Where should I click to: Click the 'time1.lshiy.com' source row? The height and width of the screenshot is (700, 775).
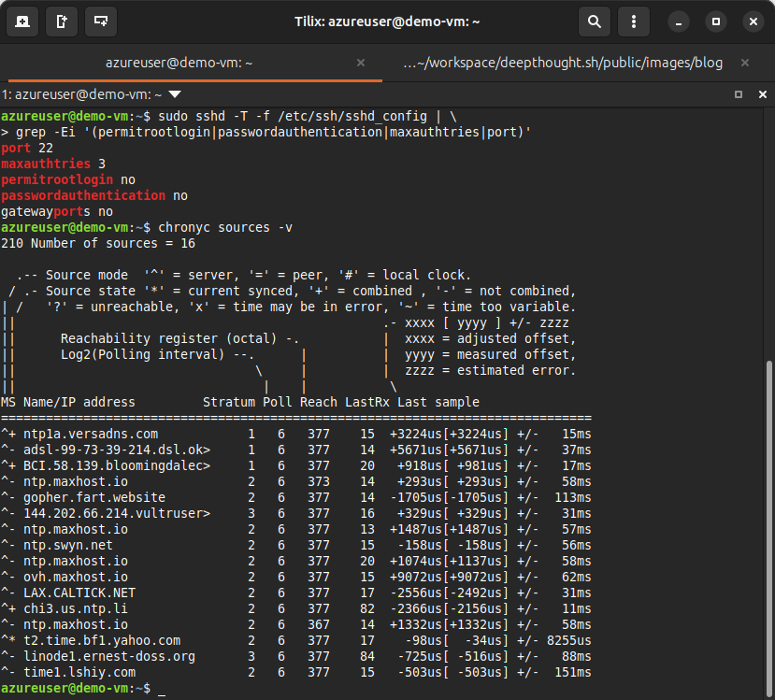click(x=296, y=672)
